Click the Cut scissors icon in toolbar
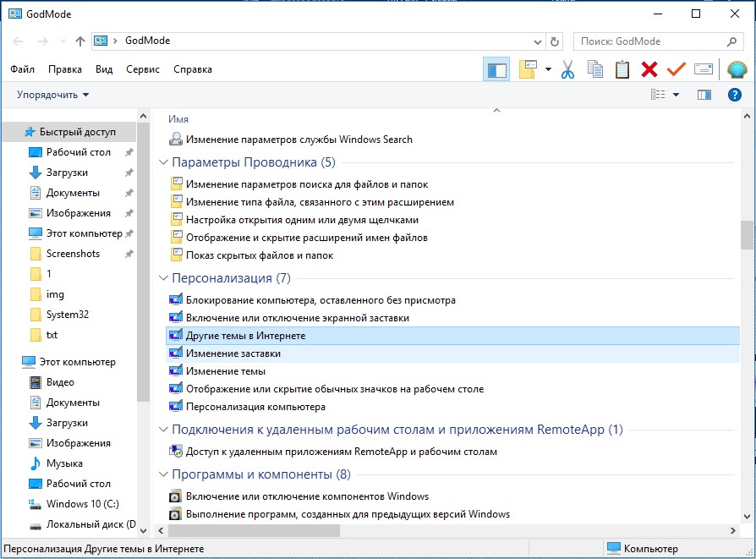This screenshot has width=756, height=559. [x=568, y=69]
